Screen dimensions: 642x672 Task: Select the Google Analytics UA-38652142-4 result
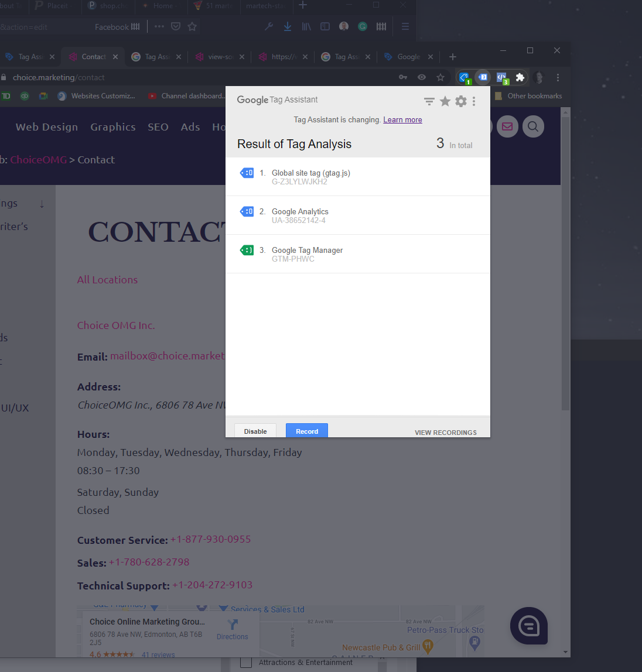pyautogui.click(x=358, y=215)
